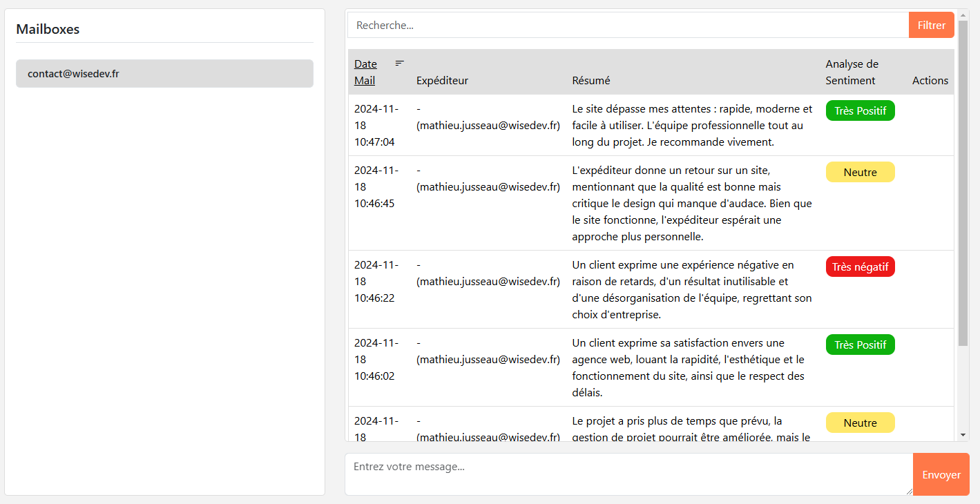Click the 'Entrez votre message' text area

[628, 474]
